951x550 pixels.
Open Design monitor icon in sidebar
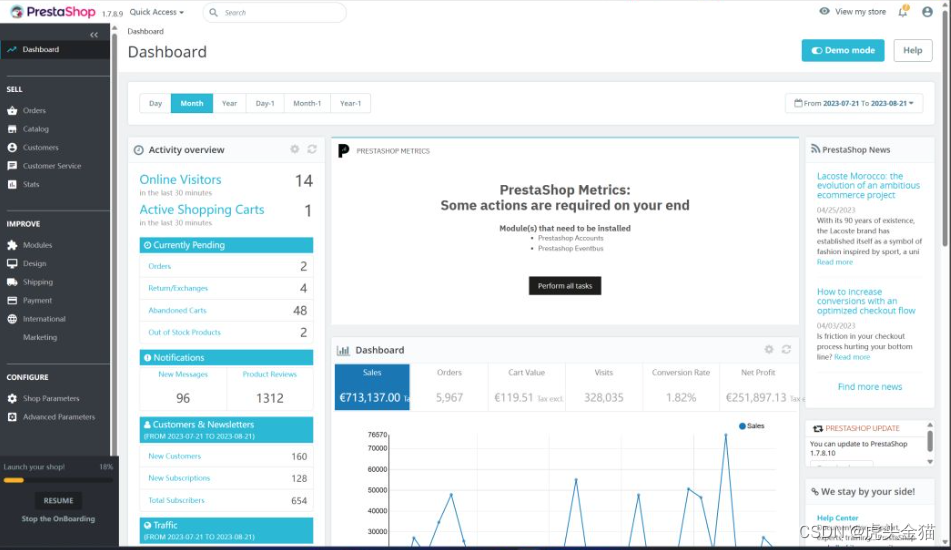(12, 263)
